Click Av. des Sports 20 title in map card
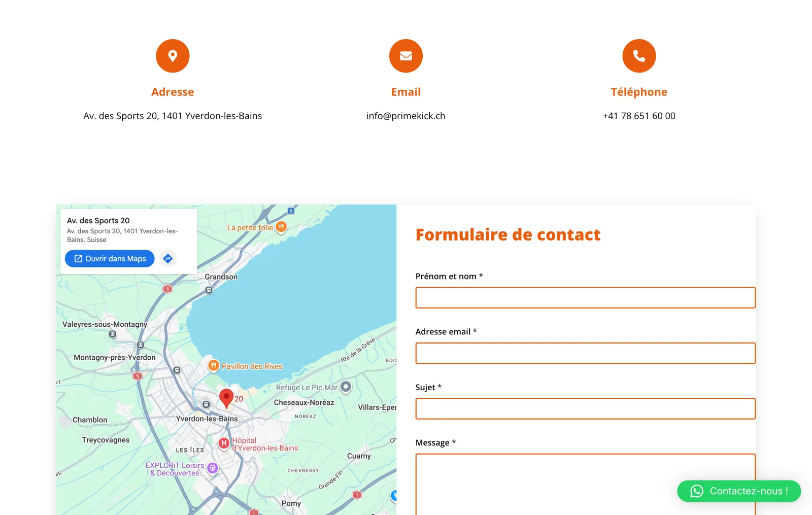This screenshot has height=515, width=812. point(98,221)
